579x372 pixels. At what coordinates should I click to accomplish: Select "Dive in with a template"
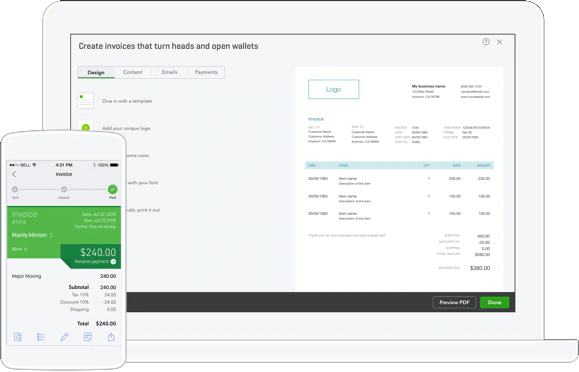pos(127,101)
